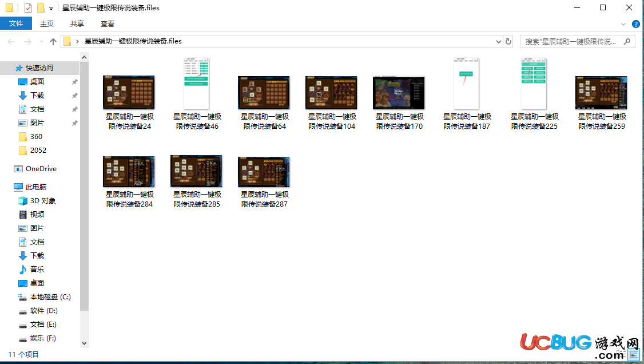Click the pin icon beside pinned 文档
The image size is (644, 364).
click(x=74, y=110)
